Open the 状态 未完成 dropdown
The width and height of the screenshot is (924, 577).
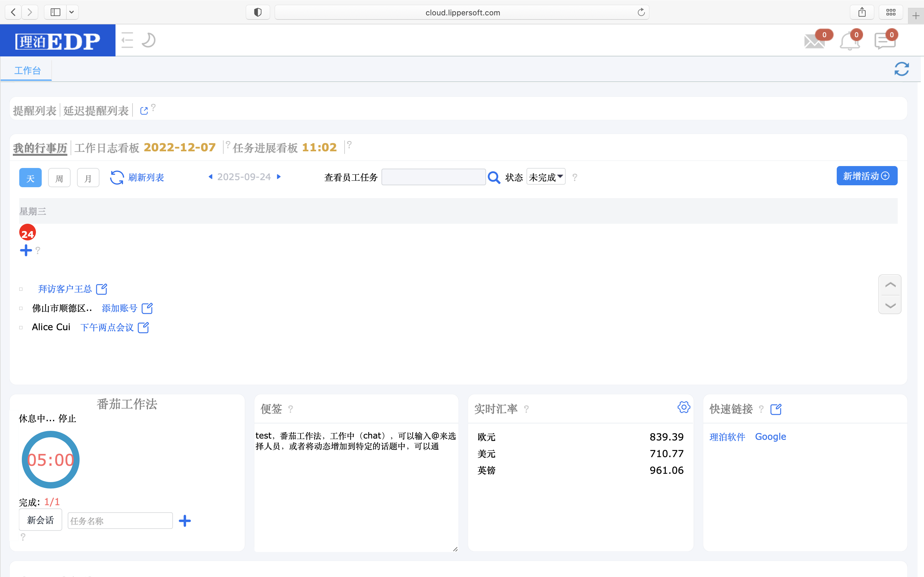pos(546,177)
